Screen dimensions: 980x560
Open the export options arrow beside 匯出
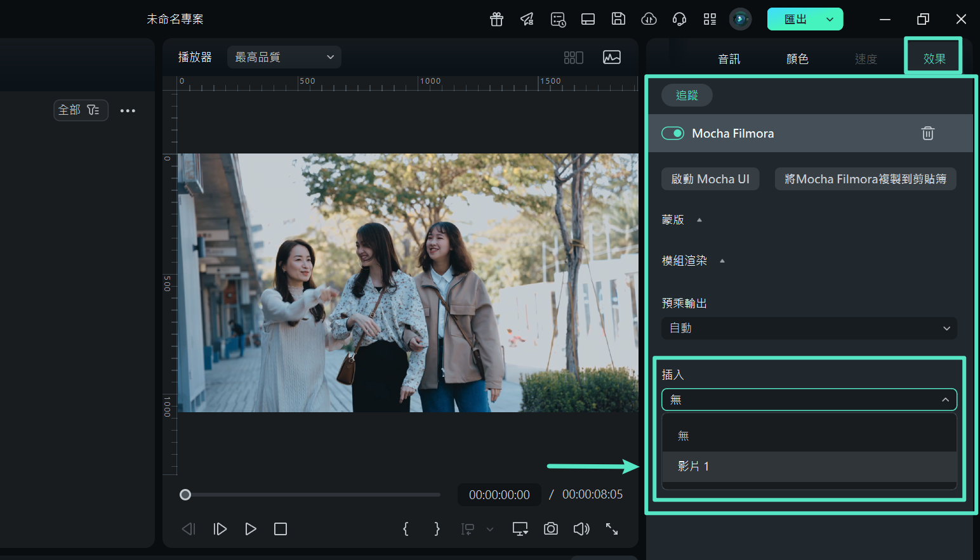click(x=830, y=19)
